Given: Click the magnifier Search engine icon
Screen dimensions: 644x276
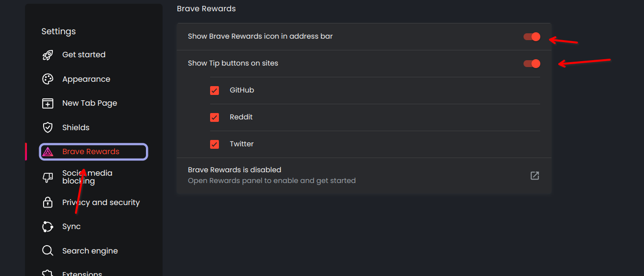Looking at the screenshot, I should pyautogui.click(x=48, y=251).
